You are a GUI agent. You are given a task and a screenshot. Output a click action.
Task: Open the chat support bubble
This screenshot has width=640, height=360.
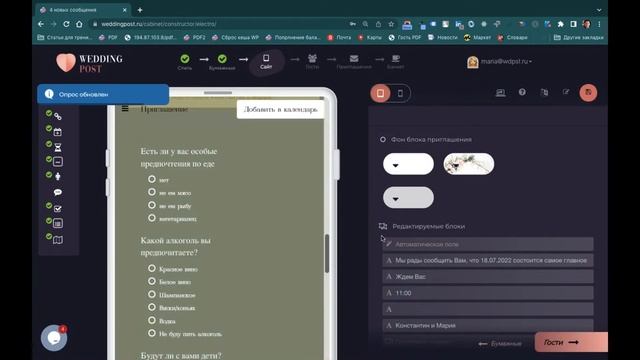click(x=54, y=338)
